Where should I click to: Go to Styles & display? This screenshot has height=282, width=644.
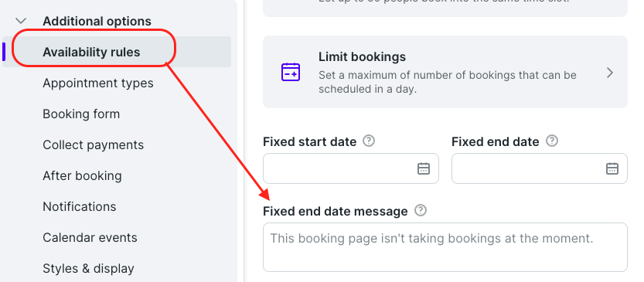(x=88, y=268)
